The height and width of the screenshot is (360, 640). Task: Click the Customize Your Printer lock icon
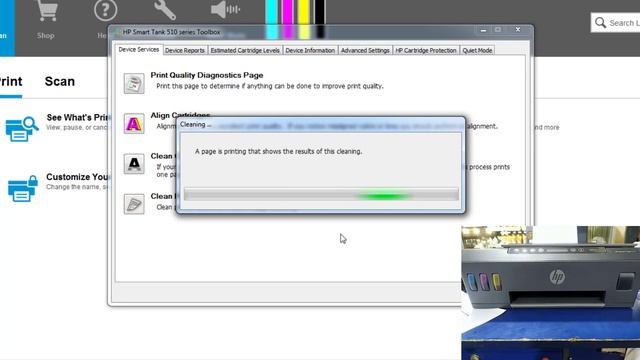click(22, 189)
